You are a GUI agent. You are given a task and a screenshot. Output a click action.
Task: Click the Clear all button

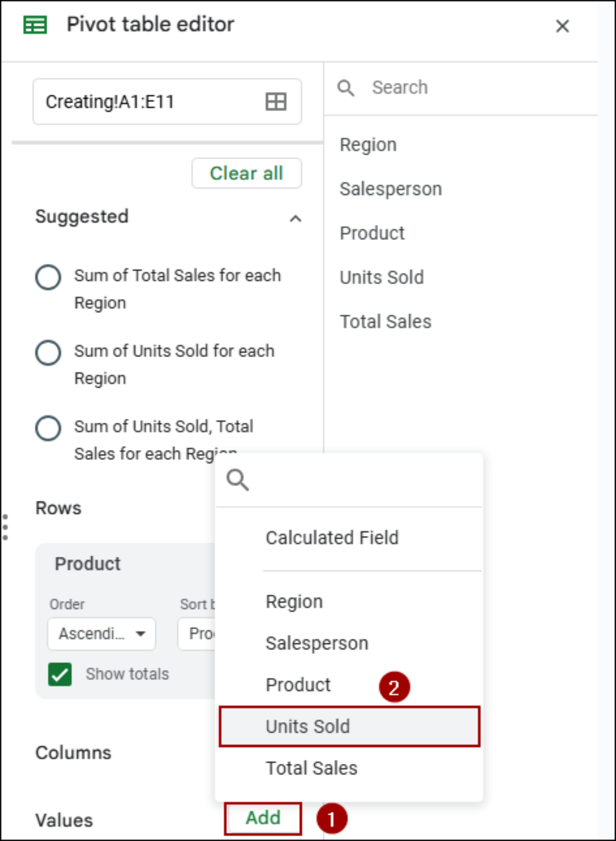(246, 173)
